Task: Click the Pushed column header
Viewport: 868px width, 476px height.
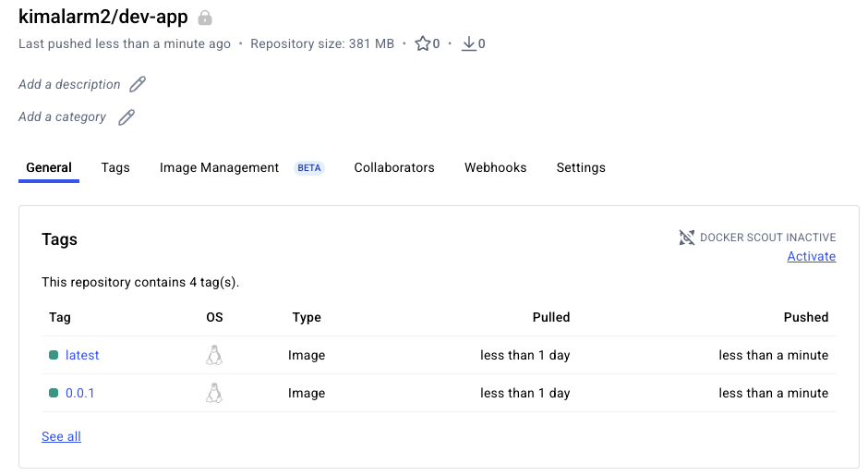Action: tap(806, 318)
